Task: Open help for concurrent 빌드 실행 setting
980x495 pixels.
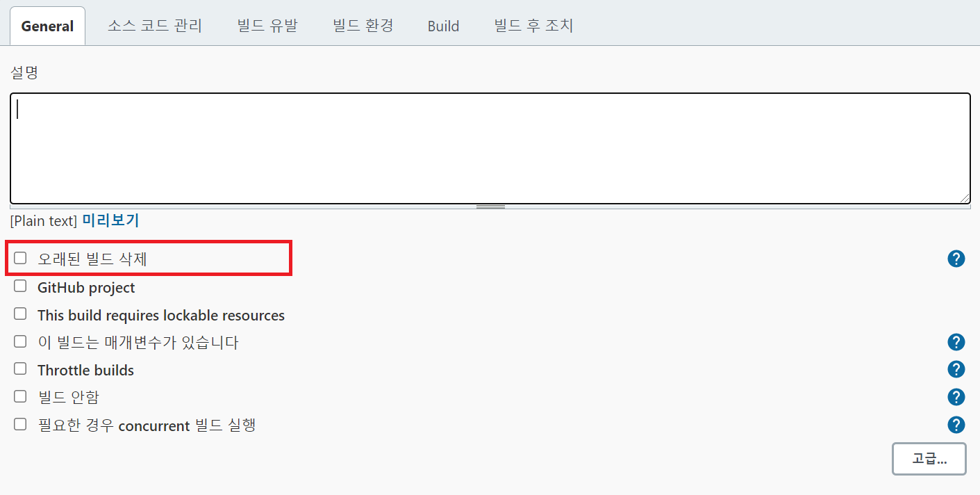Action: click(x=956, y=425)
